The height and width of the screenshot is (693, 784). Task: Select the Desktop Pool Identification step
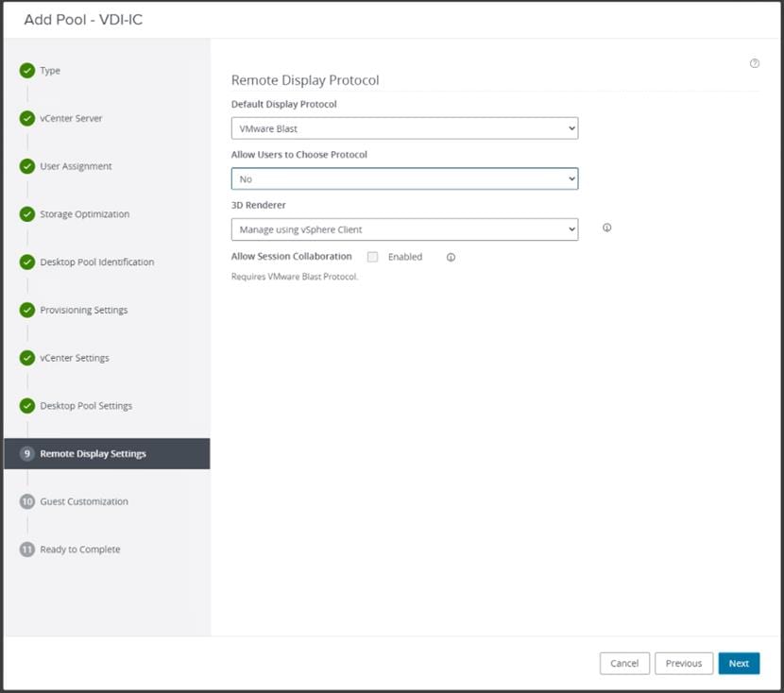coord(96,262)
